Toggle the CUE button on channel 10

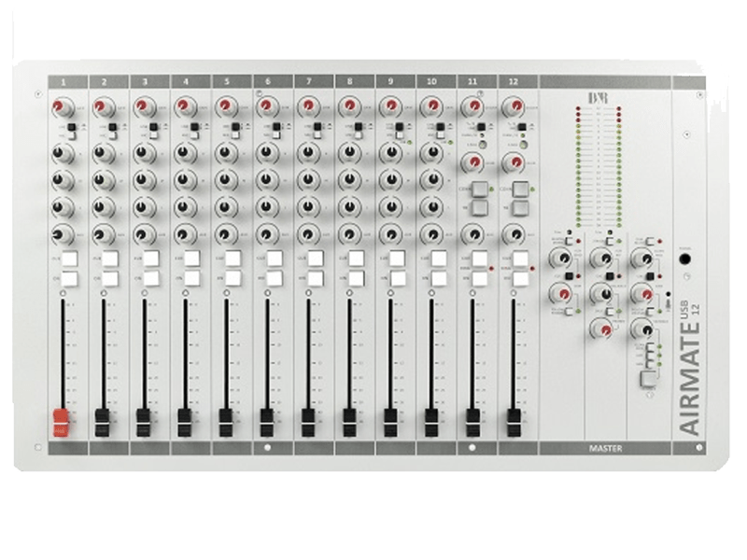(x=438, y=259)
